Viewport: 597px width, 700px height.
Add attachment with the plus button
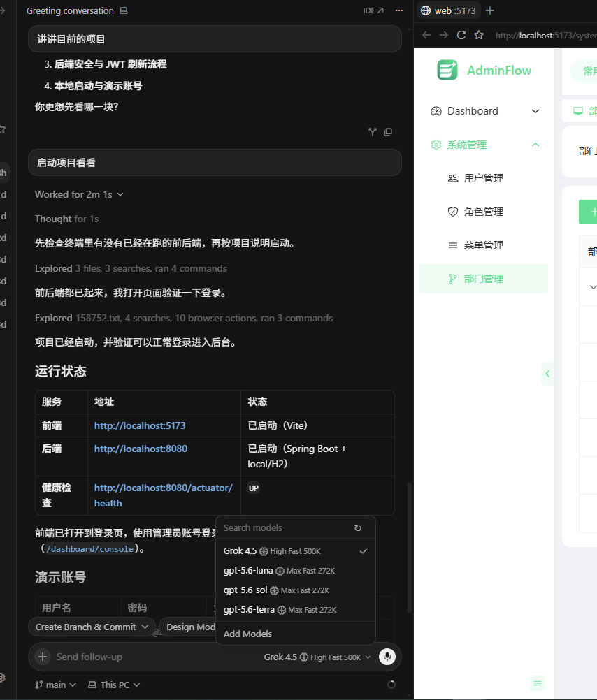[x=43, y=657]
